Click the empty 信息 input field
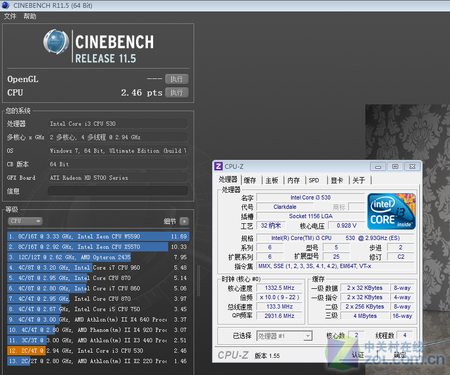This screenshot has width=450, height=375. coord(118,191)
